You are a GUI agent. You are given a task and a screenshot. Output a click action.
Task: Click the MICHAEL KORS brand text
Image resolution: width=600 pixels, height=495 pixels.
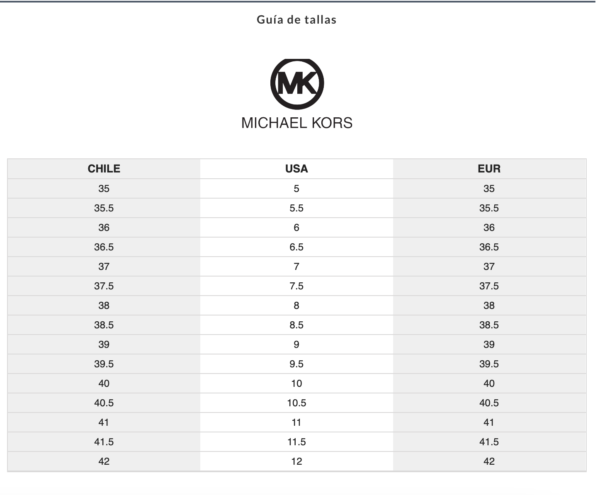tap(297, 123)
